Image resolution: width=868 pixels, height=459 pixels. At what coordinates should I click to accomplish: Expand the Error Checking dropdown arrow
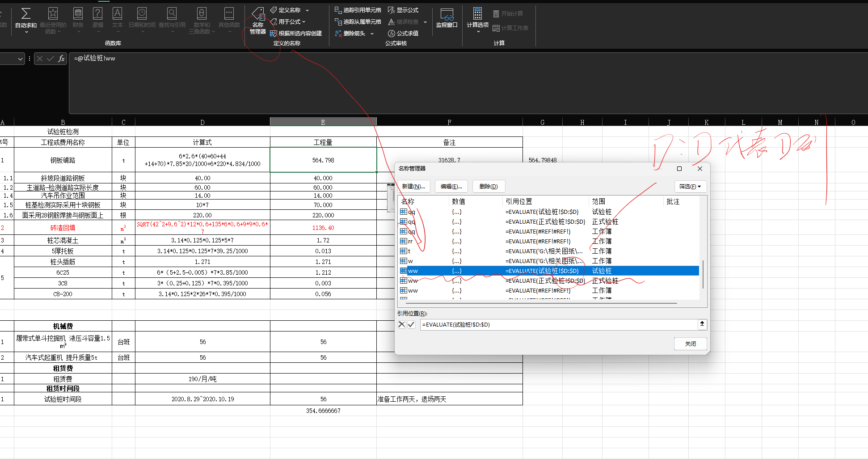tap(425, 22)
